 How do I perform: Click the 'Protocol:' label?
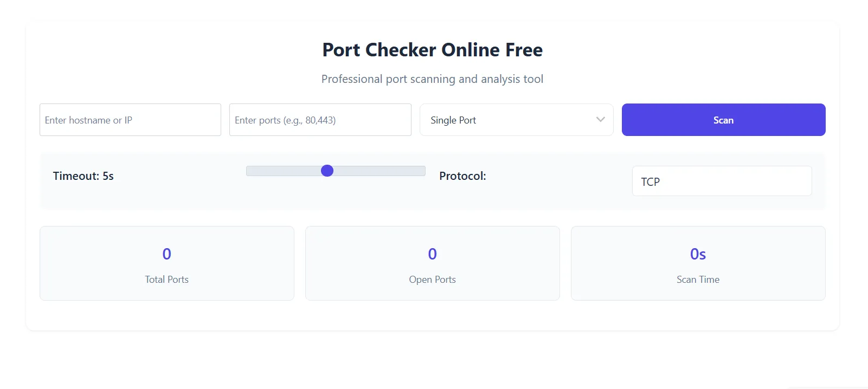point(462,176)
